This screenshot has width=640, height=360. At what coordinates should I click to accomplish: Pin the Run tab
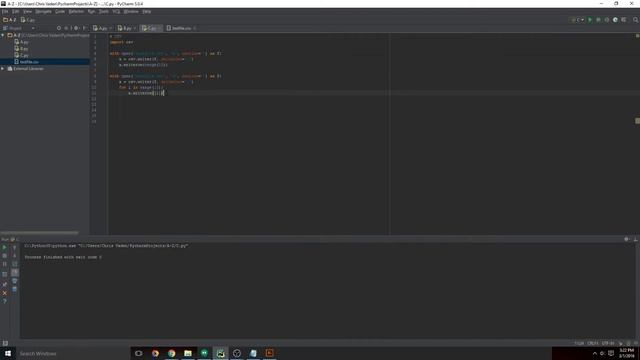click(x=4, y=284)
